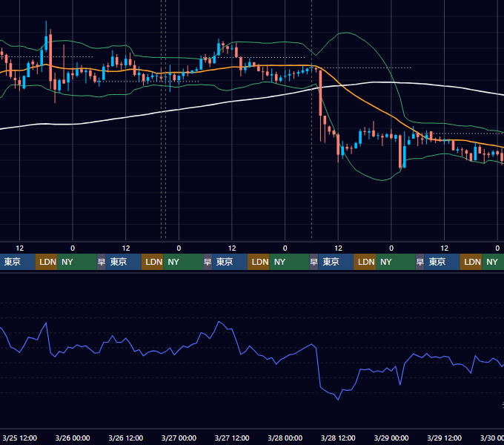
Task: Select the LDN session block on 3/27
Action: pyautogui.click(x=259, y=262)
